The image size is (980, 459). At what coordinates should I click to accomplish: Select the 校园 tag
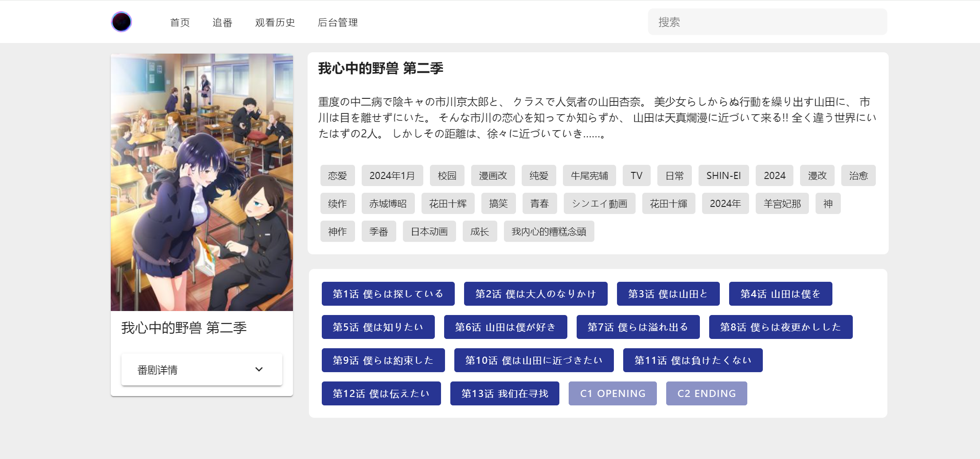(x=447, y=175)
